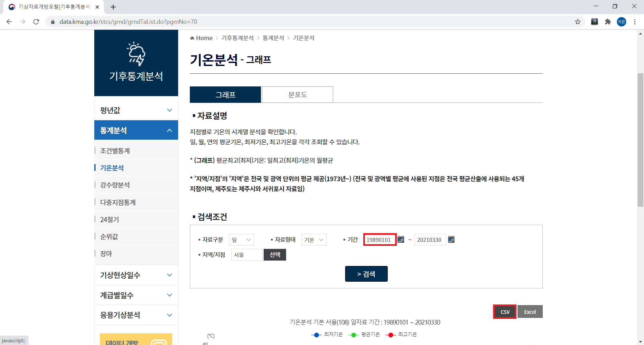Open the start date calendar picker

coord(401,239)
